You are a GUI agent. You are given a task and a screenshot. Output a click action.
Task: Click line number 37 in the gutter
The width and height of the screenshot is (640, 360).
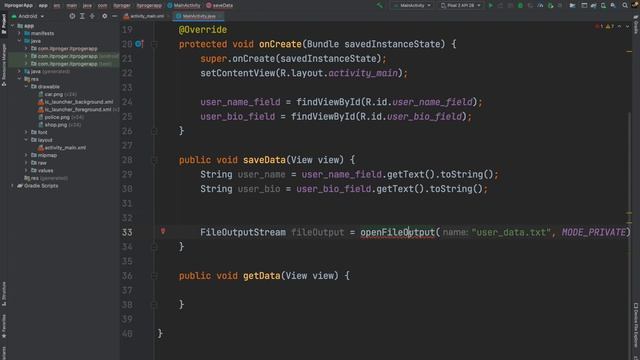pos(127,290)
